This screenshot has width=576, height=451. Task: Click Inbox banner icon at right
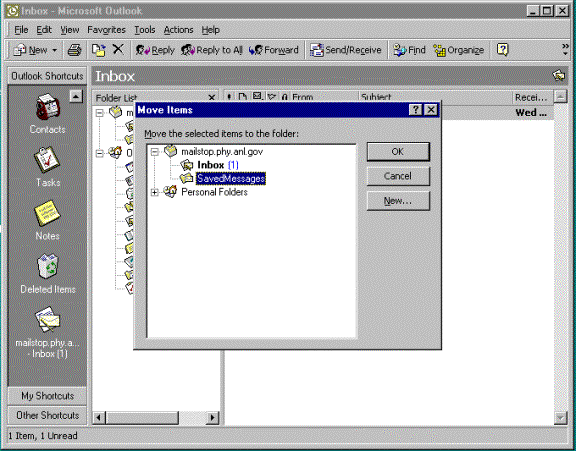click(x=559, y=76)
